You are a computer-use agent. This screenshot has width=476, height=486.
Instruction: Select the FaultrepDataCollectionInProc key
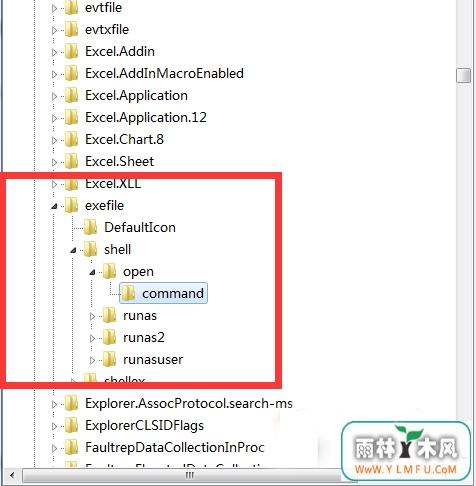coord(175,447)
